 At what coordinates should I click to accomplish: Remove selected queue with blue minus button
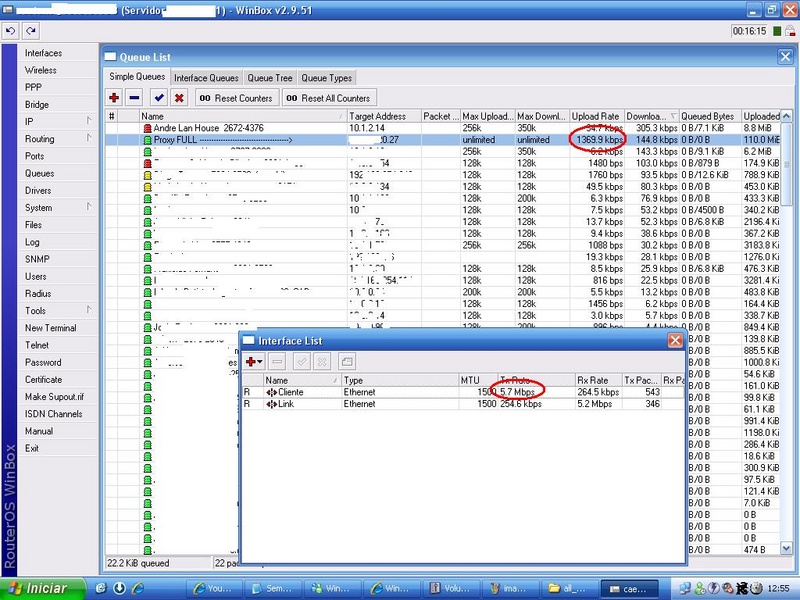(134, 97)
